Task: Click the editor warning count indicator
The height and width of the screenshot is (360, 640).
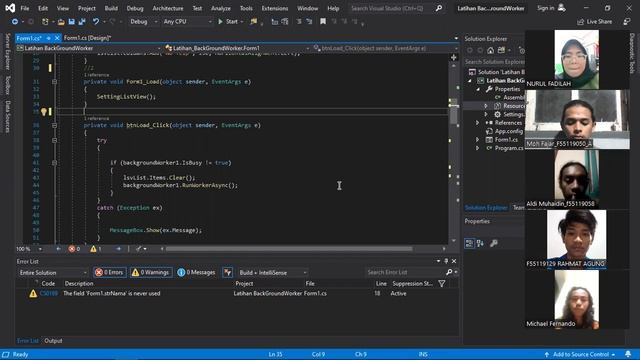Action: click(x=96, y=249)
